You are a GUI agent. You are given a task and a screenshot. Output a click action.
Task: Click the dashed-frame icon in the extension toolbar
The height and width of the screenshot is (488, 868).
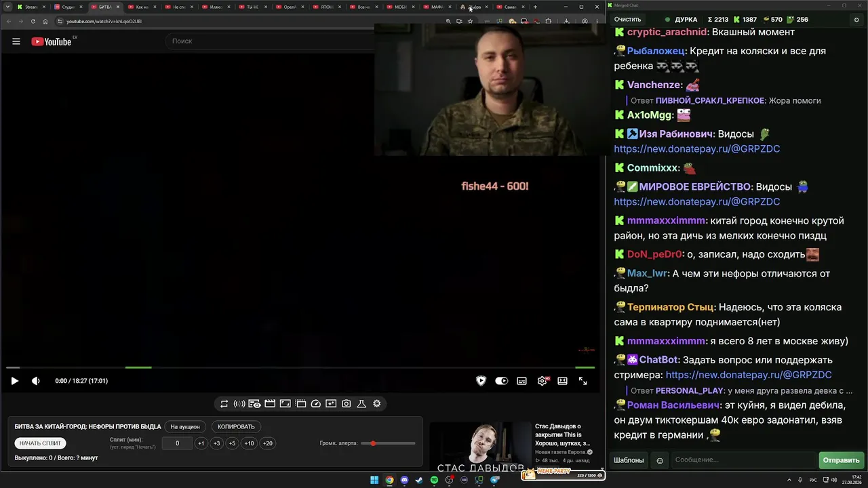(300, 404)
